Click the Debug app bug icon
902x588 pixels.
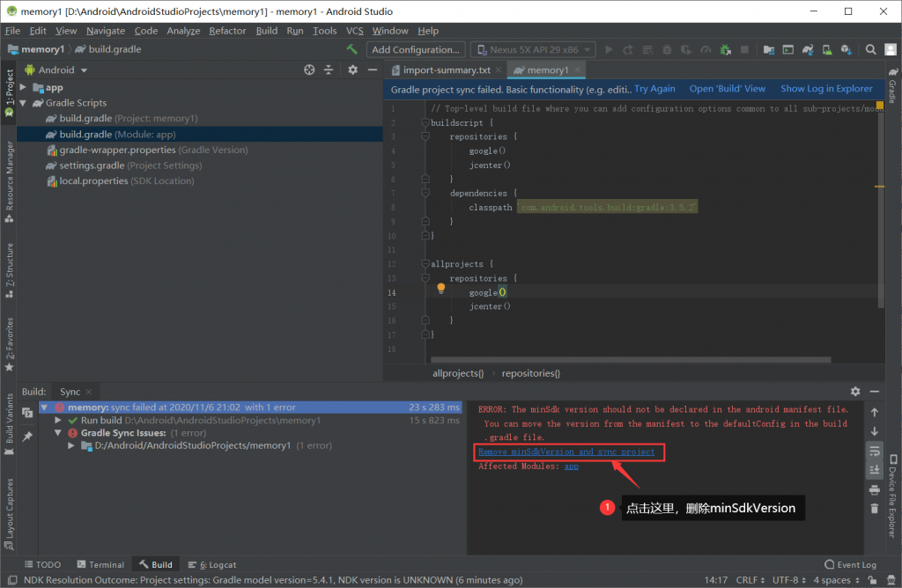click(x=667, y=50)
